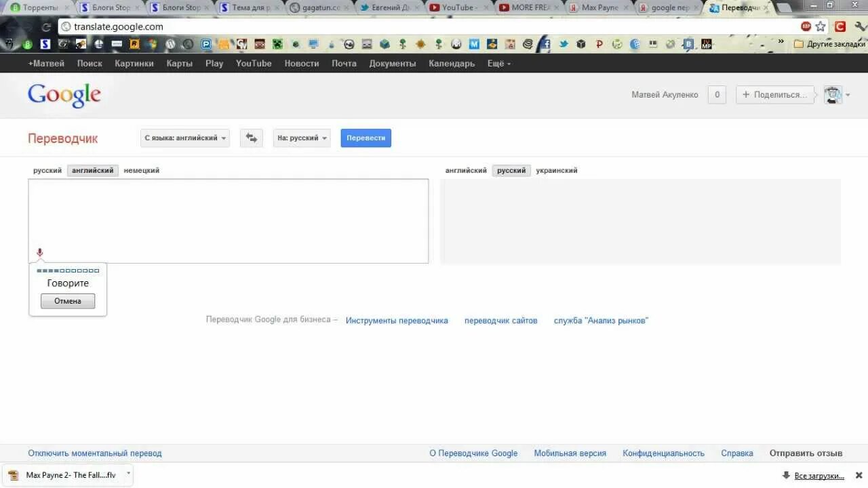Open Почта in Google bar

(x=344, y=63)
